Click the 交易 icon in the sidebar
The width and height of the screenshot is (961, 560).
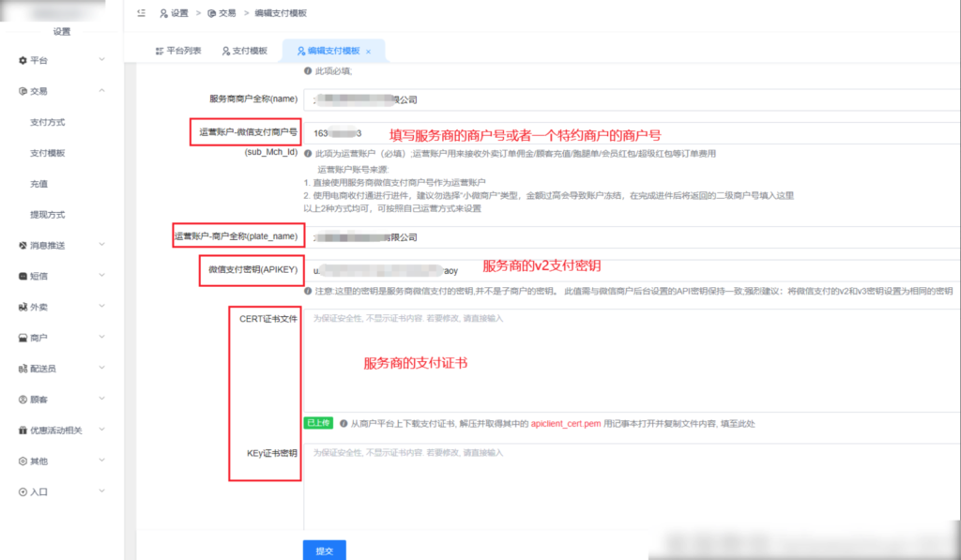21,90
